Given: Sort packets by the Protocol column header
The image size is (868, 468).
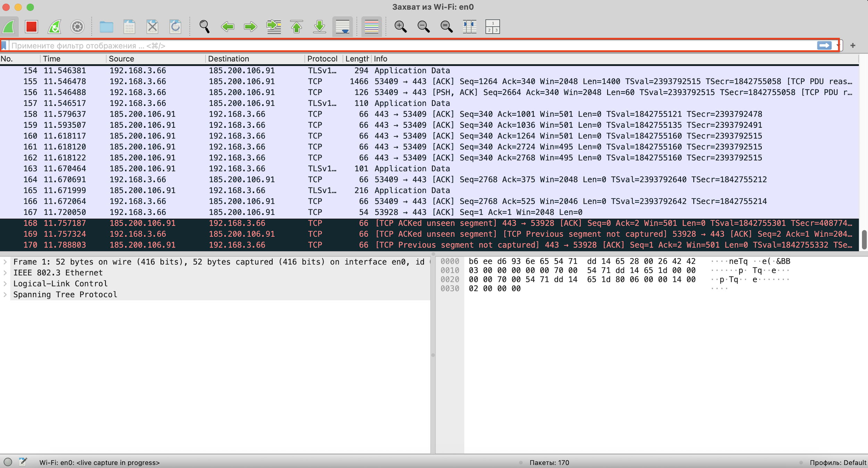Looking at the screenshot, I should 322,59.
